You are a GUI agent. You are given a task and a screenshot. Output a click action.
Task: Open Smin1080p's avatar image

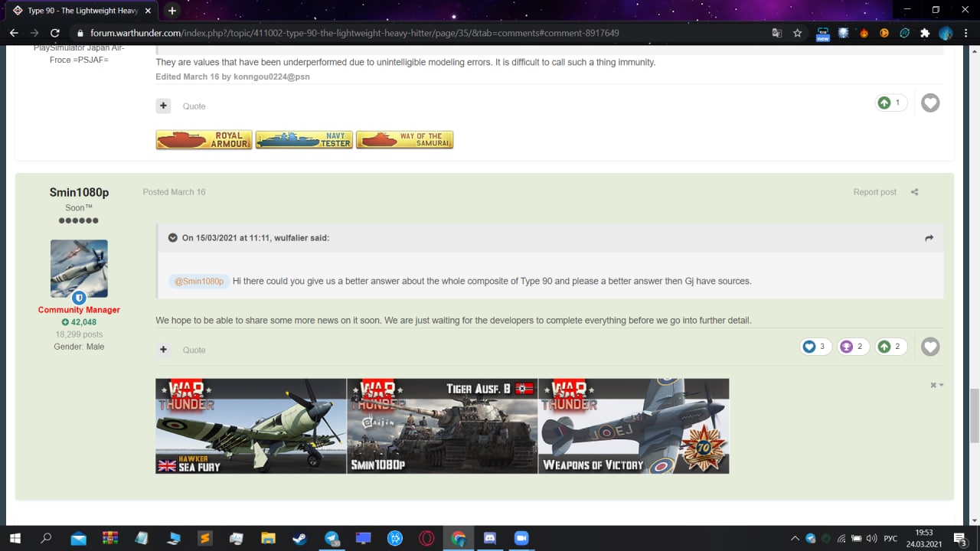pyautogui.click(x=79, y=269)
